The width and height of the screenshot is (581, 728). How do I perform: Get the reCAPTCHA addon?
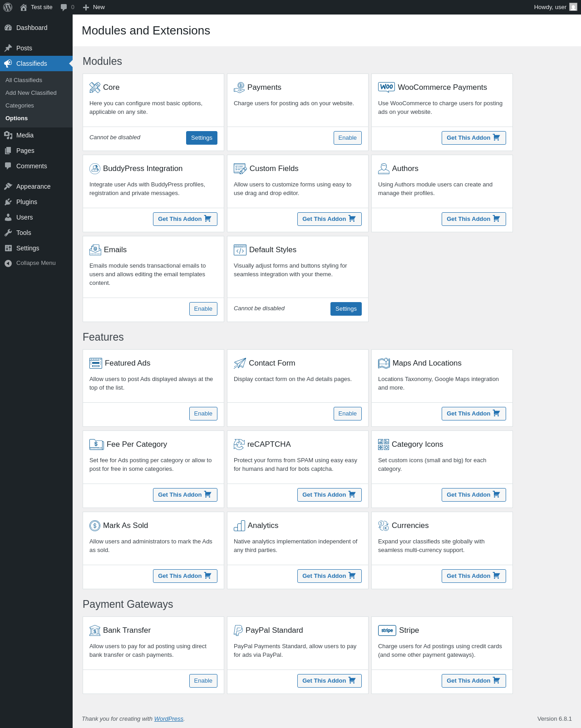point(329,495)
